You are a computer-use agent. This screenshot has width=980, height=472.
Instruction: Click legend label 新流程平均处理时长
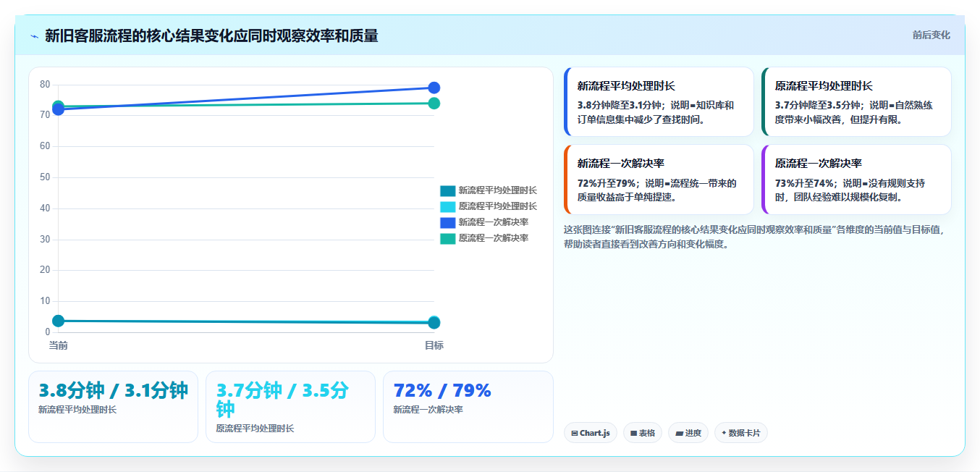pyautogui.click(x=497, y=190)
